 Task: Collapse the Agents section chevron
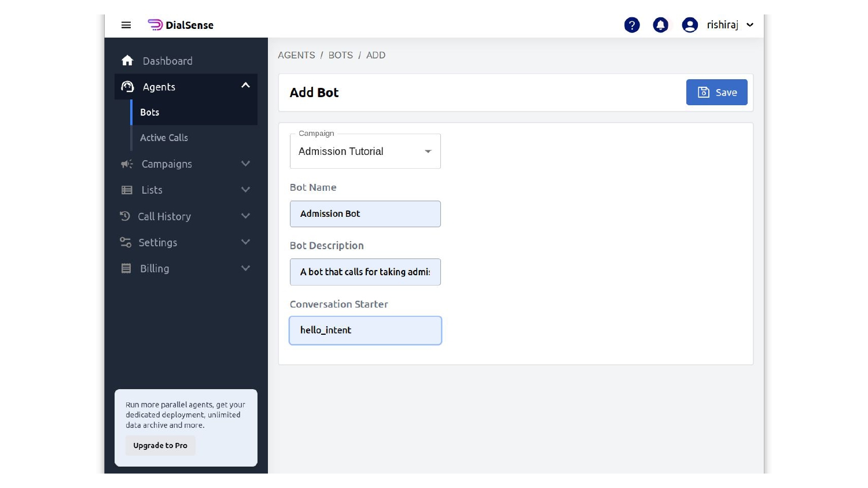coord(245,86)
